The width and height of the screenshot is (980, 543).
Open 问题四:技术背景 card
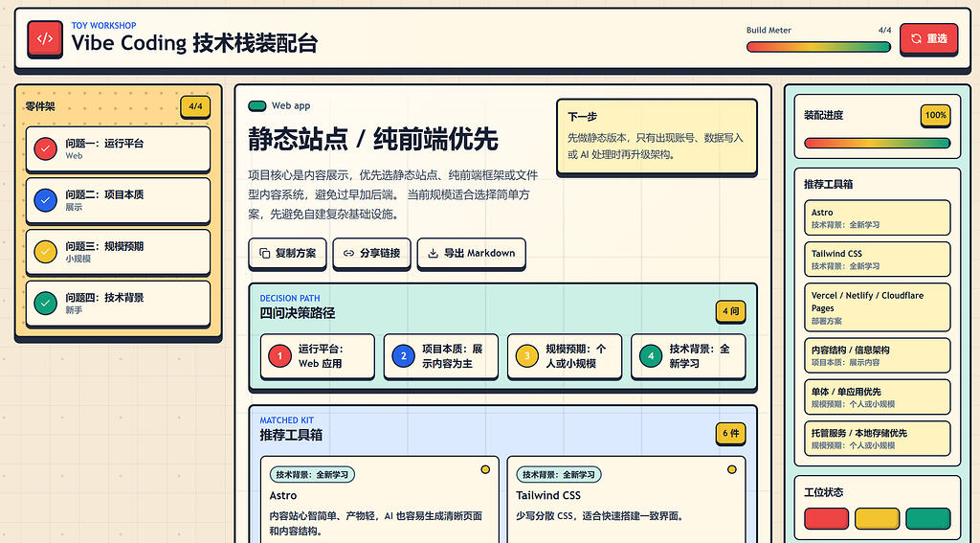tap(118, 303)
